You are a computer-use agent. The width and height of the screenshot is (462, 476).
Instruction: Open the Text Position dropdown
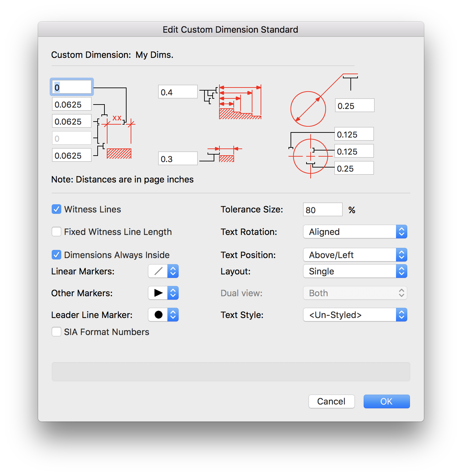[x=355, y=255]
